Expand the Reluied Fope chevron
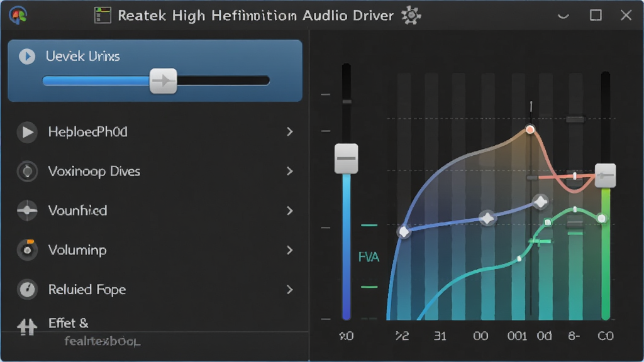 290,289
